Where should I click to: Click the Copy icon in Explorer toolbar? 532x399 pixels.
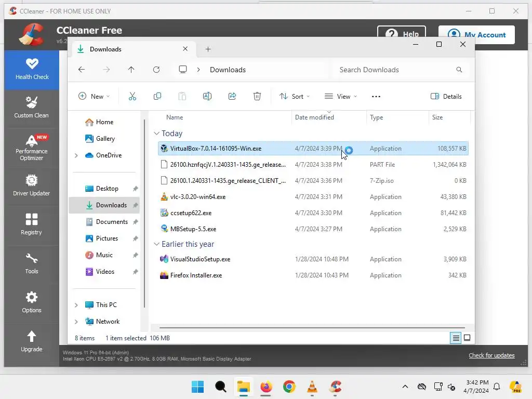pos(157,96)
